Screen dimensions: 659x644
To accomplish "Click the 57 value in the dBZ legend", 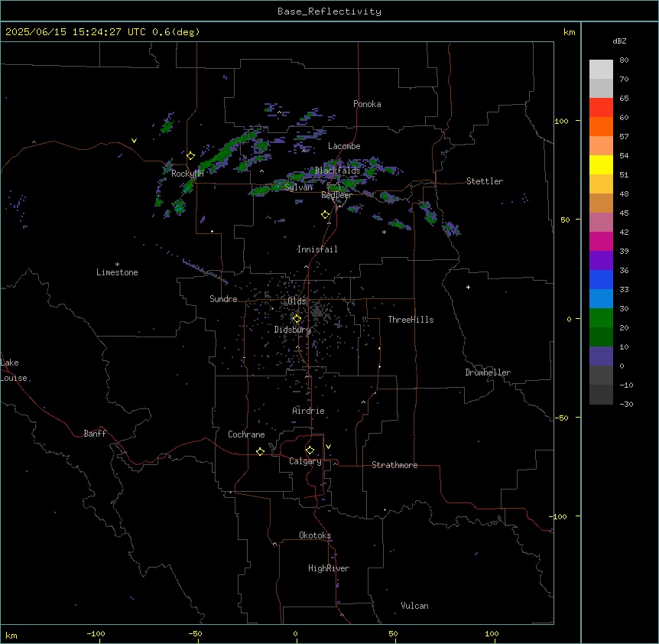I will pyautogui.click(x=624, y=136).
